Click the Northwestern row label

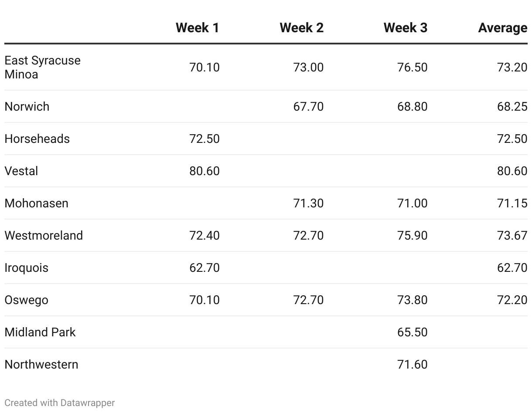[41, 365]
